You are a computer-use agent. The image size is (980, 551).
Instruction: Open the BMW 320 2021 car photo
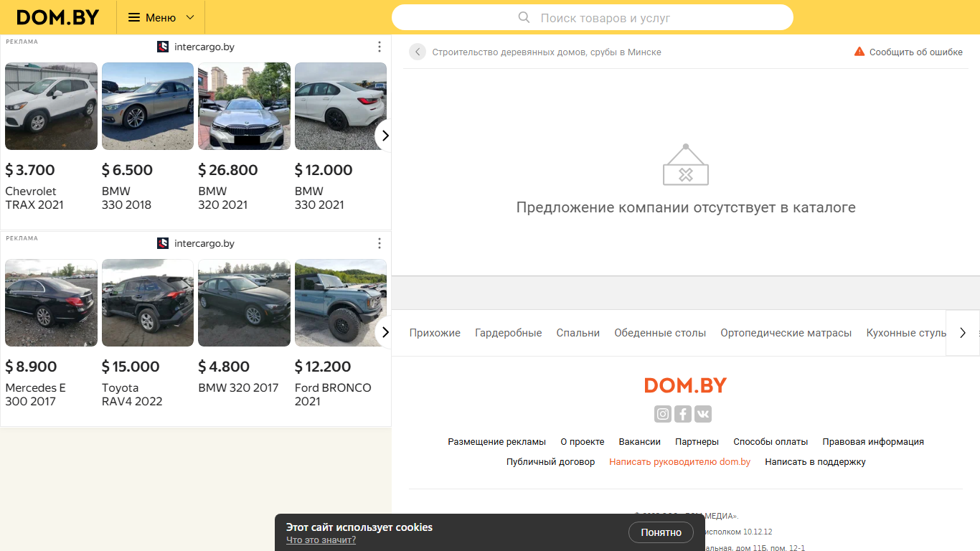click(x=244, y=106)
